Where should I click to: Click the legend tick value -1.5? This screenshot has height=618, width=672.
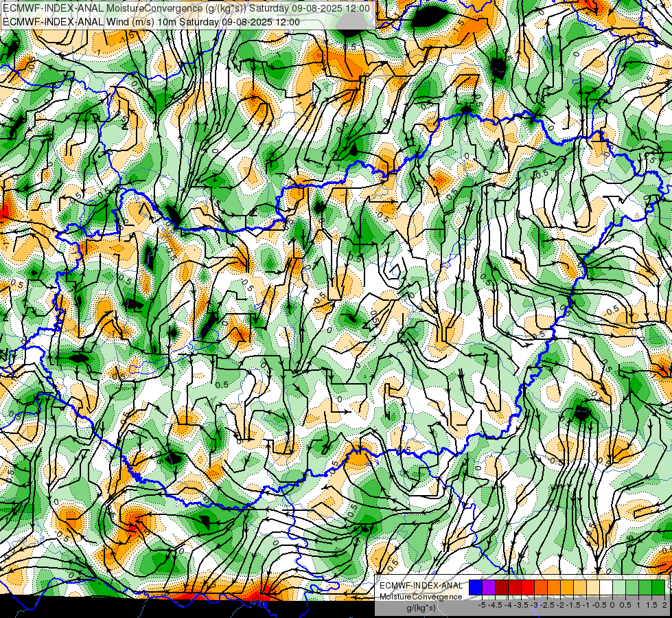point(573,605)
